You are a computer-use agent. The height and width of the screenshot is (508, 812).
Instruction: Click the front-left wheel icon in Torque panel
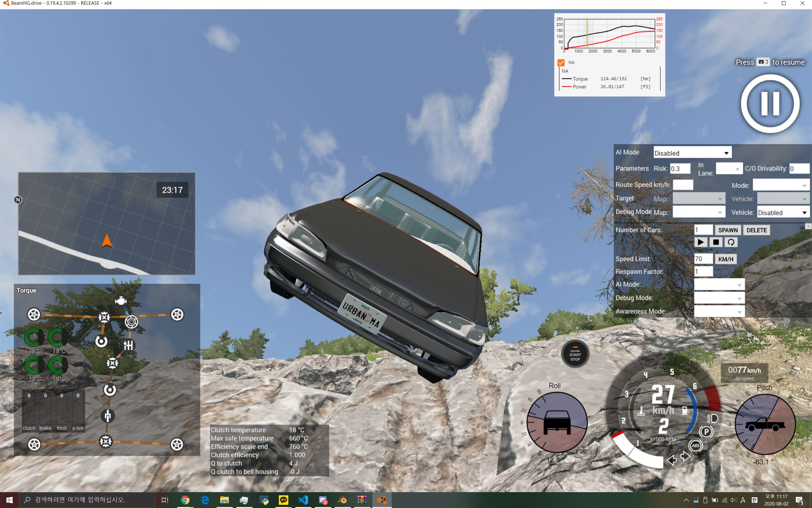34,314
